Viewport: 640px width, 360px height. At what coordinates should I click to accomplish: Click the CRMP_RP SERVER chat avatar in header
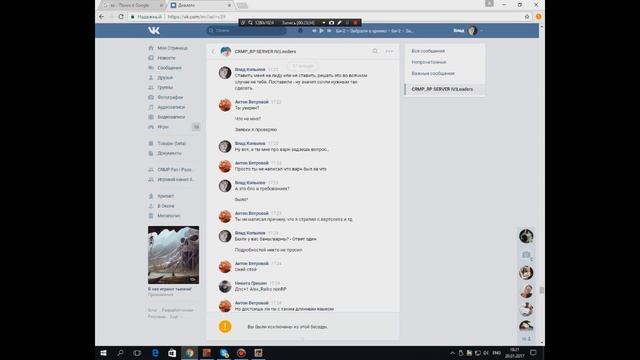pyautogui.click(x=225, y=51)
